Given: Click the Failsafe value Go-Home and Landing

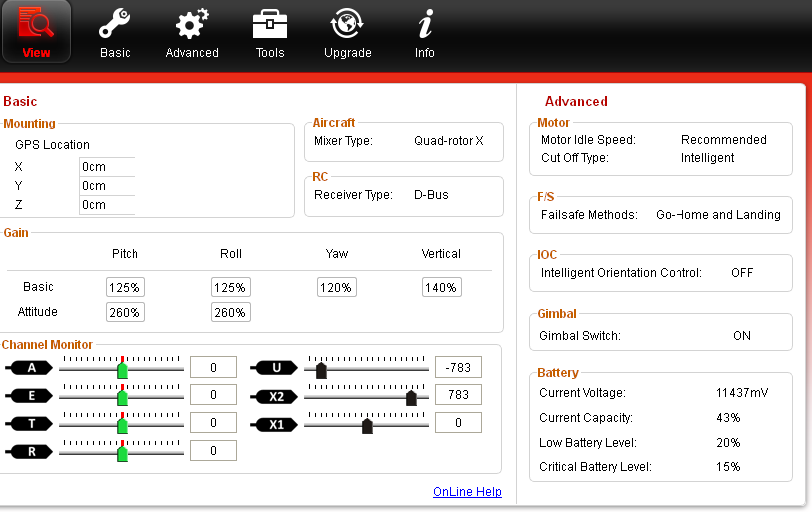Looking at the screenshot, I should coord(718,215).
